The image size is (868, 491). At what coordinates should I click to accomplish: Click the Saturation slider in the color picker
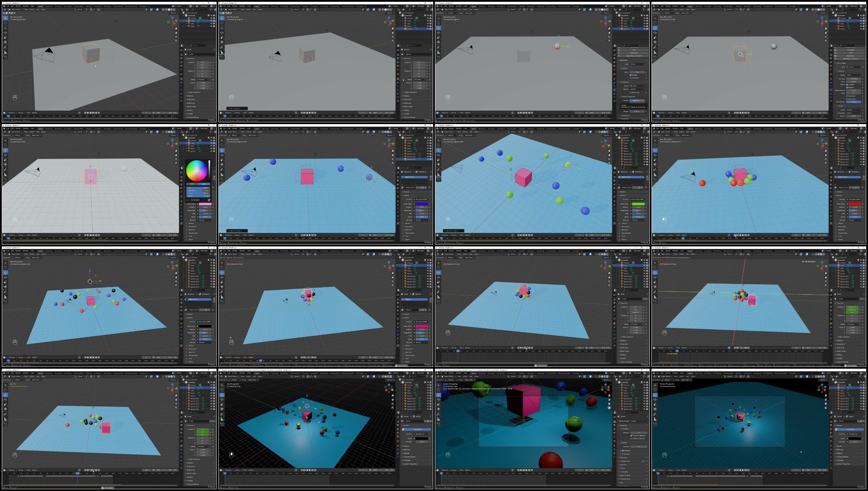[x=198, y=191]
